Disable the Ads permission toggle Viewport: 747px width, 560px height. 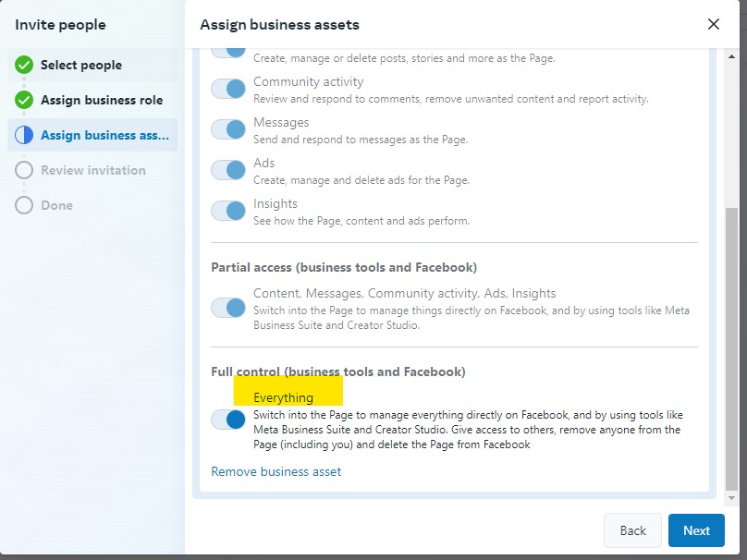tap(228, 170)
